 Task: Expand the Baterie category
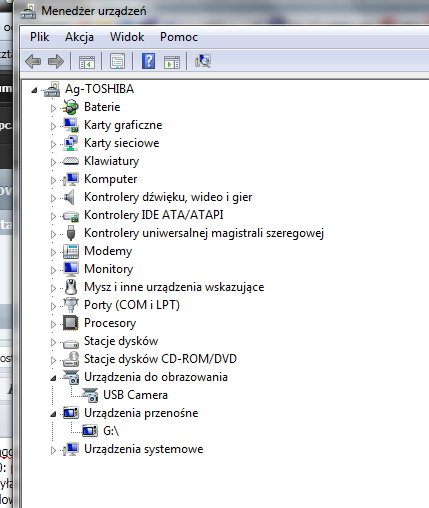pyautogui.click(x=53, y=108)
